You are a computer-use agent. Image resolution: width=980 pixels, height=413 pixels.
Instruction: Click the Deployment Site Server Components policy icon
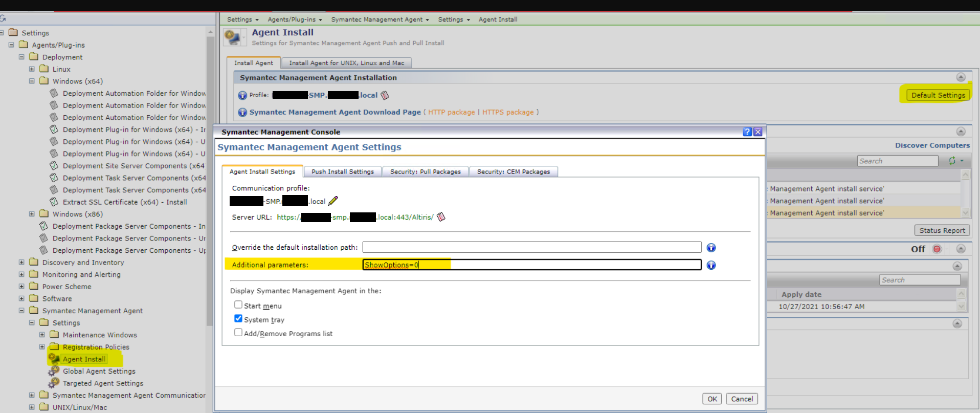[x=54, y=165]
